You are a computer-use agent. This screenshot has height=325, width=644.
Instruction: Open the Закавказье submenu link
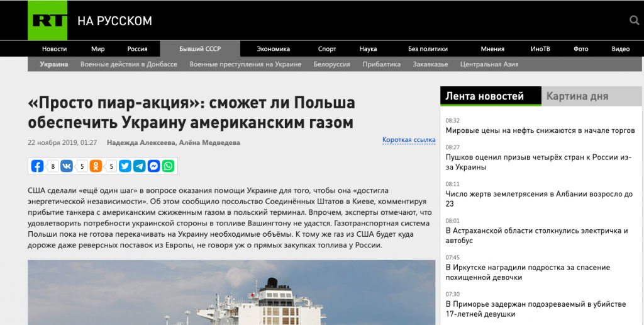430,64
